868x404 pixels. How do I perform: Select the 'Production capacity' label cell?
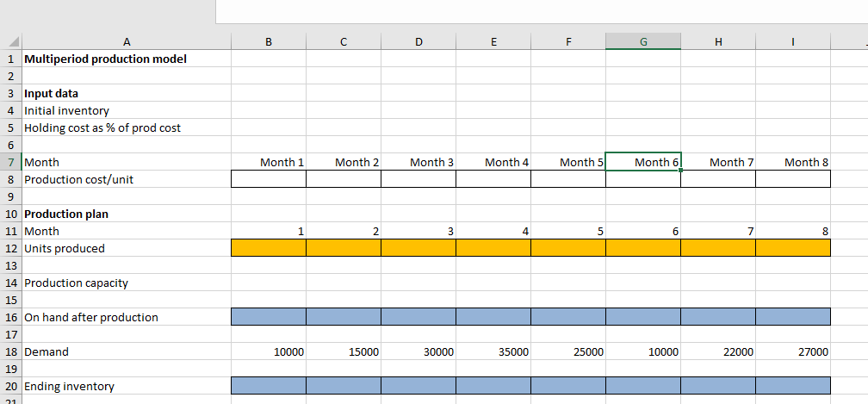pos(127,283)
